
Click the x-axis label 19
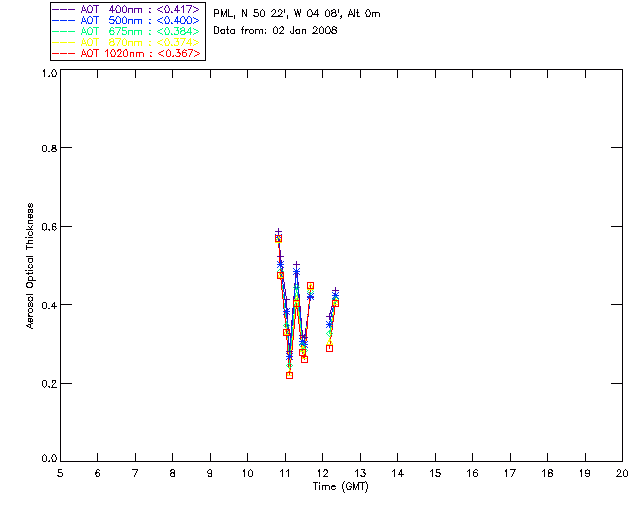[585, 473]
